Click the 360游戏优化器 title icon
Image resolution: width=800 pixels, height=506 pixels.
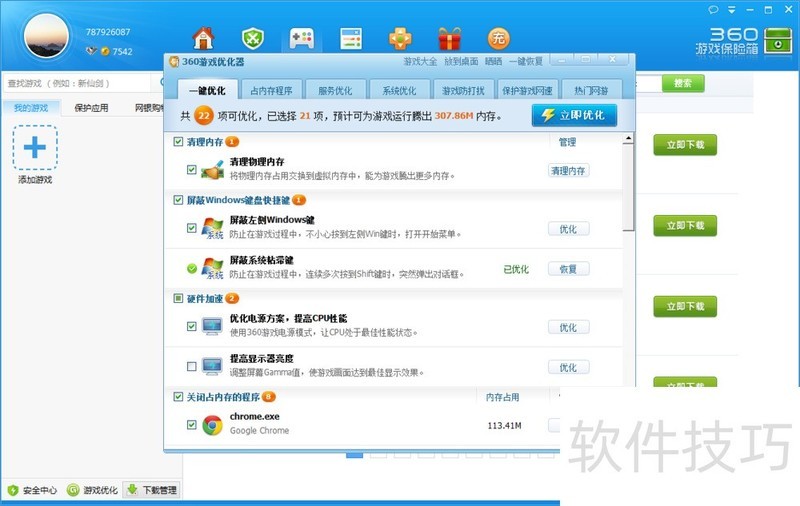[174, 62]
